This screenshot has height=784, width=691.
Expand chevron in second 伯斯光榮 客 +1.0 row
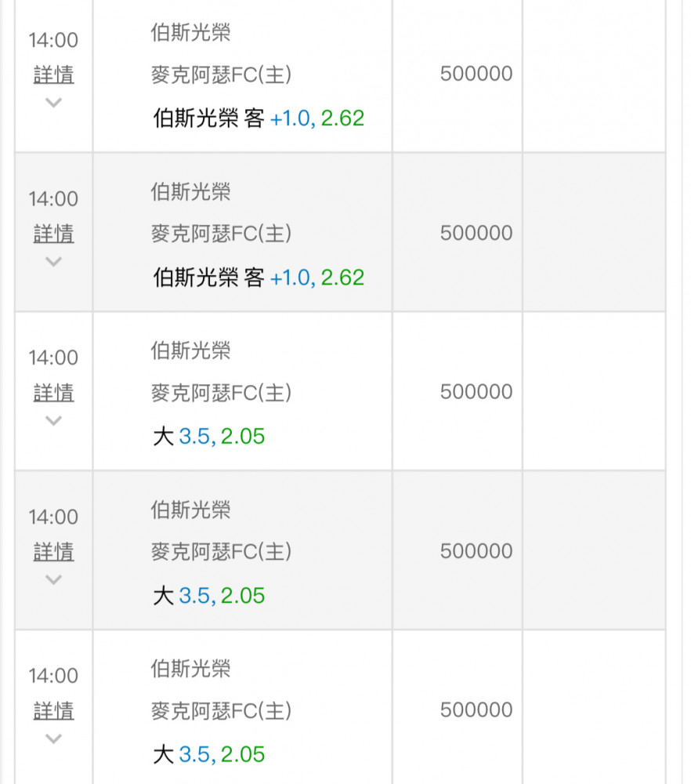point(53,262)
